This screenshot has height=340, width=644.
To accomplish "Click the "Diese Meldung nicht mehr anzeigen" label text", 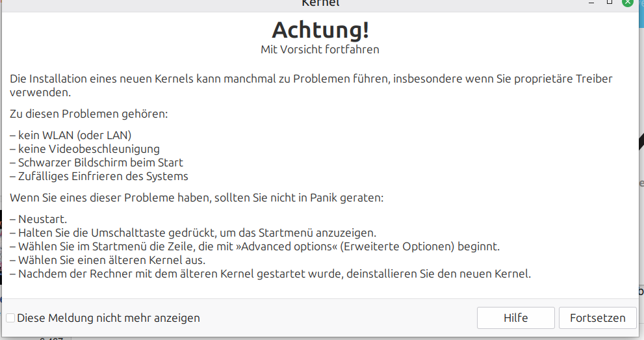I will tap(109, 318).
